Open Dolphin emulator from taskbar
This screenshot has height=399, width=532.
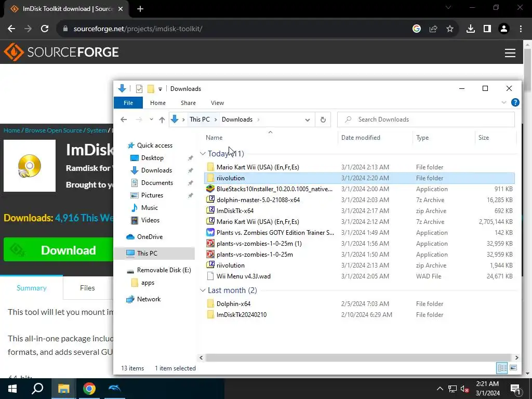tap(114, 389)
